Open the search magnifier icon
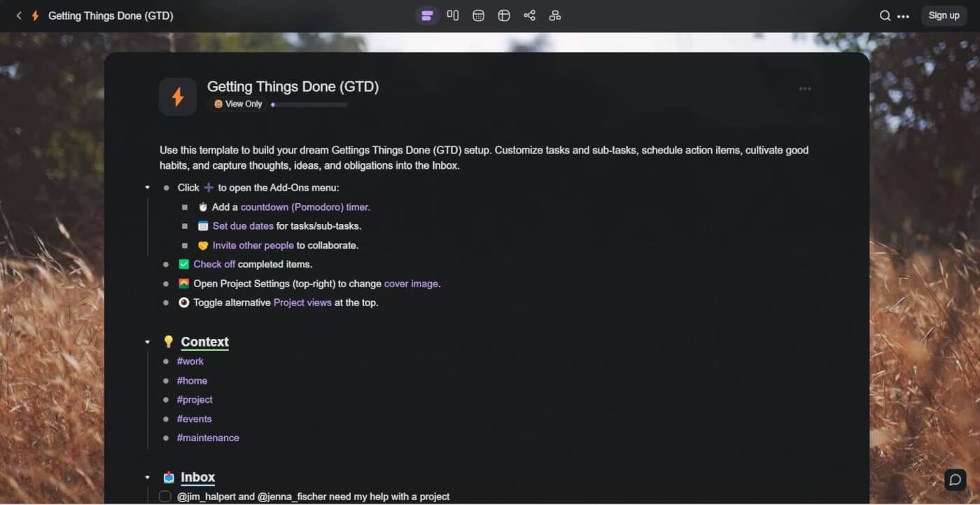The image size is (980, 505). pos(885,15)
